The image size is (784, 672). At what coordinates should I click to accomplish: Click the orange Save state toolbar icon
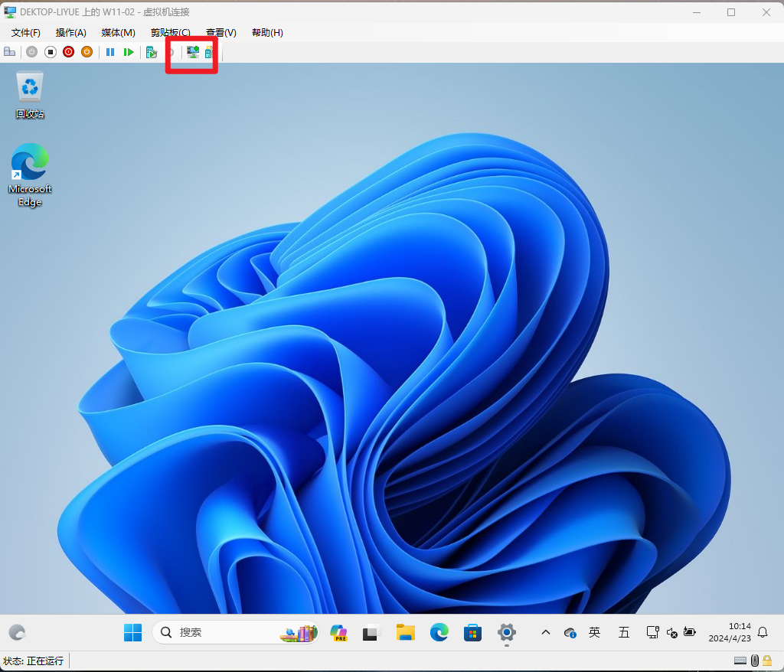[x=87, y=52]
